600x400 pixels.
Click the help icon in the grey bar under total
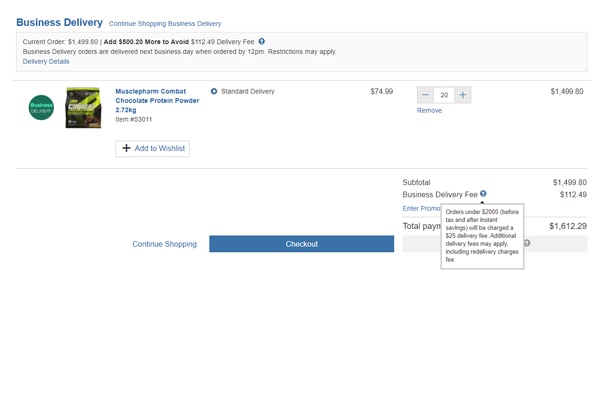(x=527, y=243)
